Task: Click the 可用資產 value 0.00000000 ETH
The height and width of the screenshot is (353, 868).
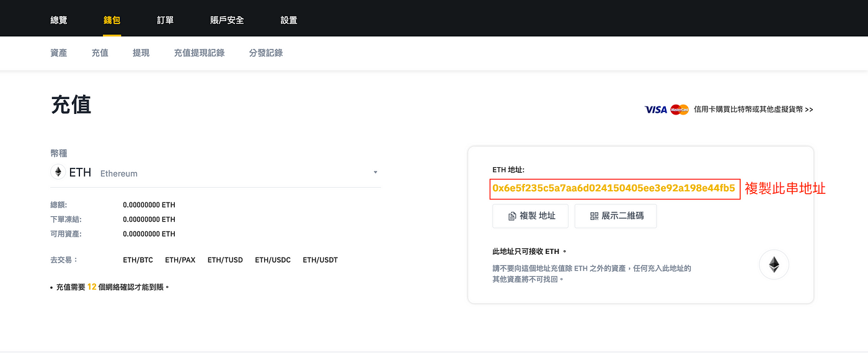Action: [x=149, y=234]
